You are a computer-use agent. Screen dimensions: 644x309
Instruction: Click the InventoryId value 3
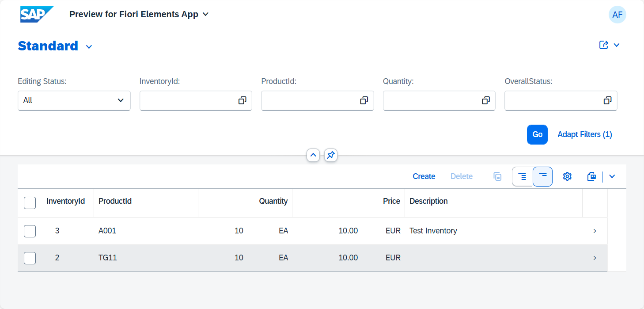(x=57, y=231)
